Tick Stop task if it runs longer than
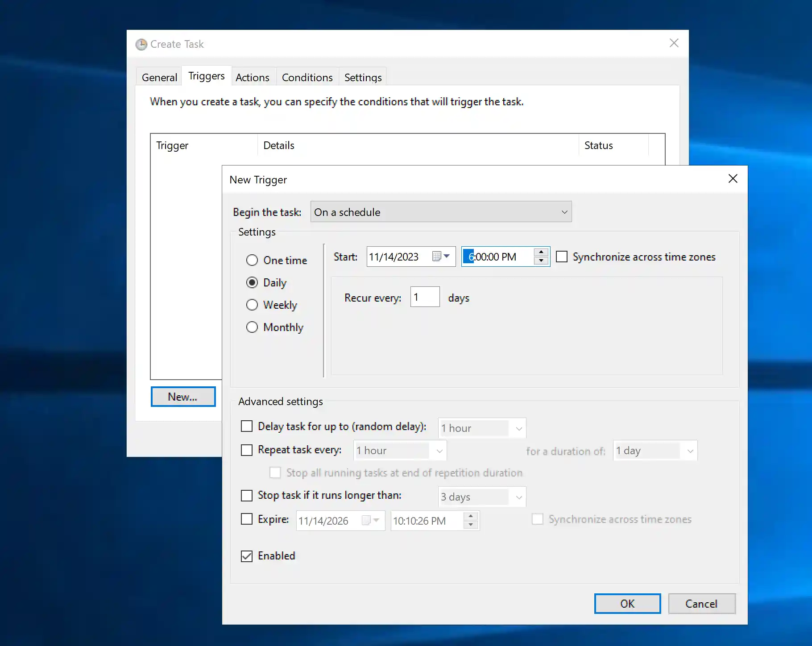Viewport: 812px width, 646px height. click(x=247, y=496)
